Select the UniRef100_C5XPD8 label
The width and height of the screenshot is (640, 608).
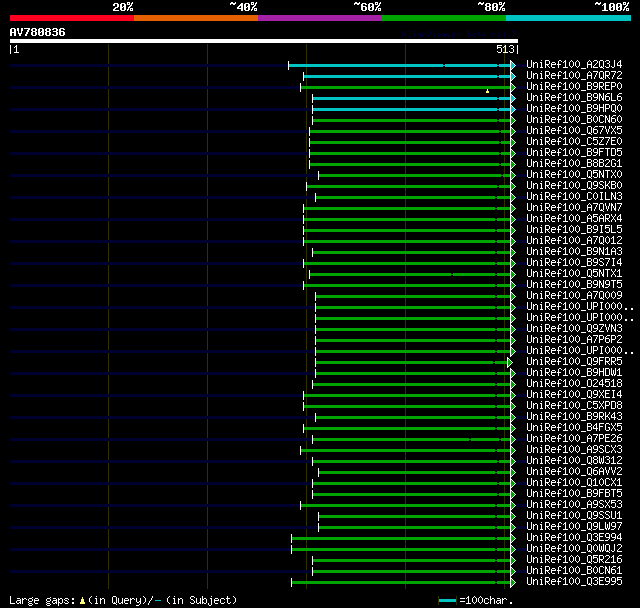(x=574, y=406)
